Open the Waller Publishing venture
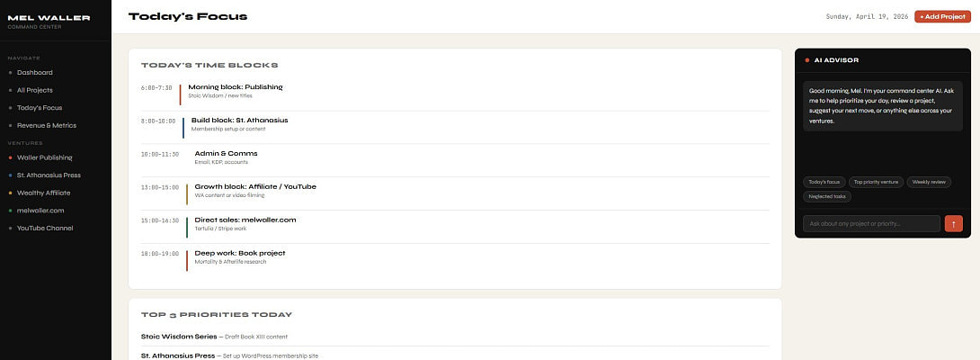Image resolution: width=980 pixels, height=360 pixels. click(x=44, y=157)
